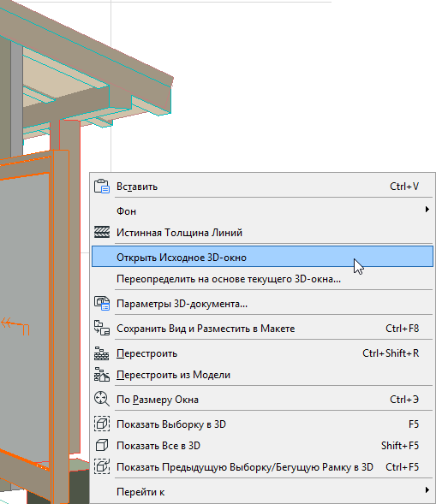Screen dimensions: 436x504
Task: Click the paste clipboard icon
Action: [x=102, y=187]
